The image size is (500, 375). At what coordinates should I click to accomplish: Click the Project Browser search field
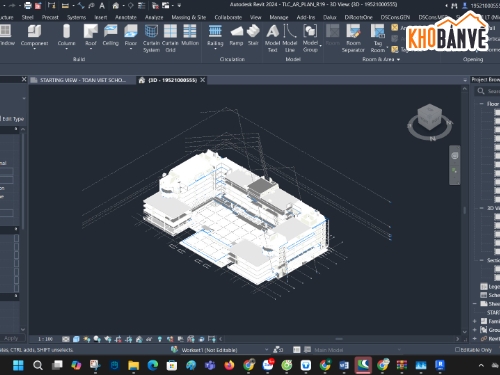click(x=487, y=91)
